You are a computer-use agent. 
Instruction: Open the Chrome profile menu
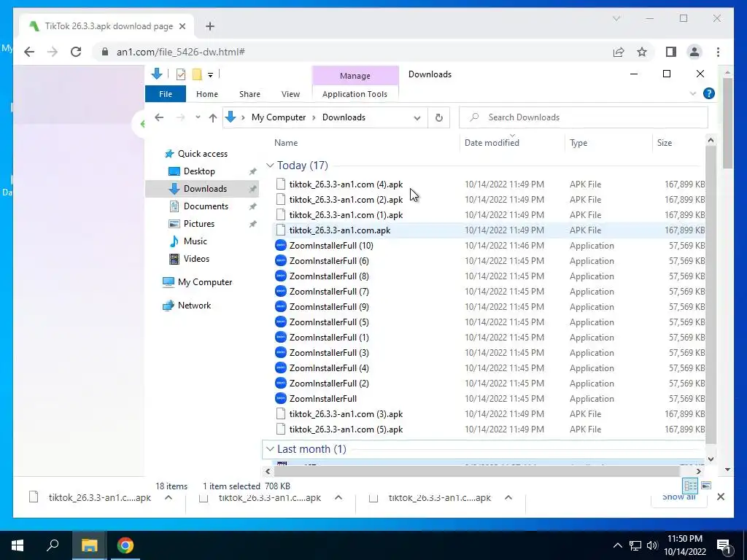pyautogui.click(x=694, y=52)
